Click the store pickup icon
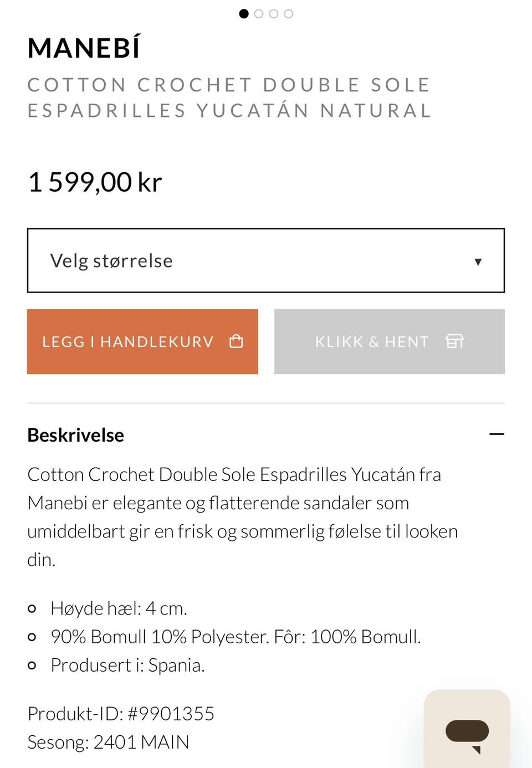 (454, 341)
